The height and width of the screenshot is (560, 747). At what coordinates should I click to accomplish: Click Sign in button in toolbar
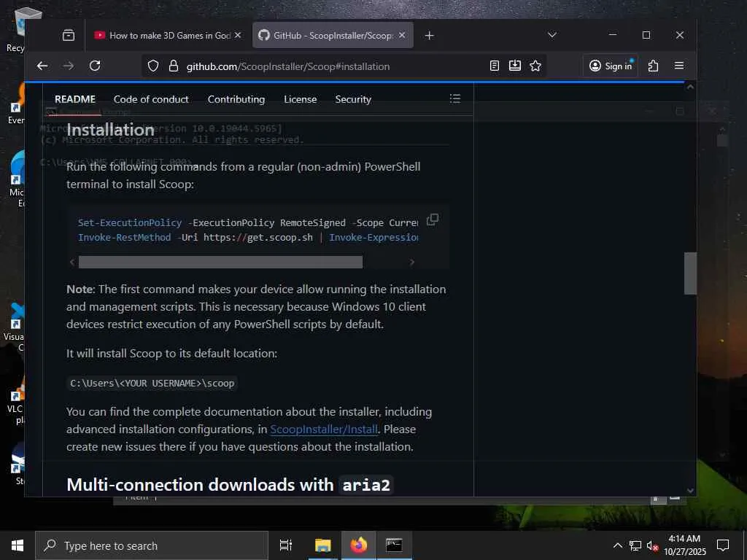click(611, 66)
